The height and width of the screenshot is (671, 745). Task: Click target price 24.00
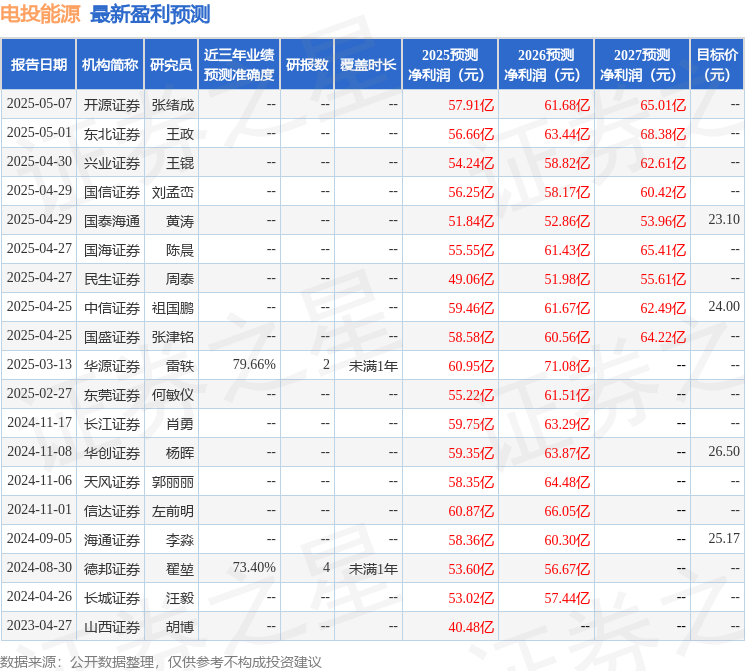point(724,306)
